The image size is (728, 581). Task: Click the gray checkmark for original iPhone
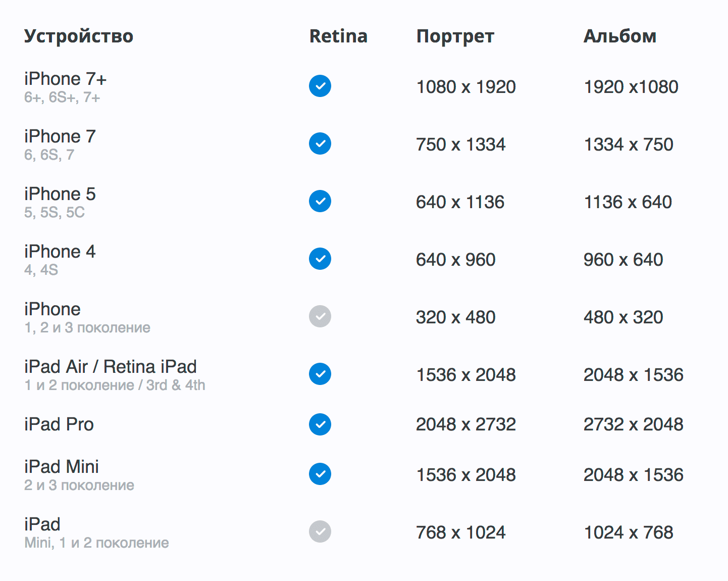pos(320,316)
